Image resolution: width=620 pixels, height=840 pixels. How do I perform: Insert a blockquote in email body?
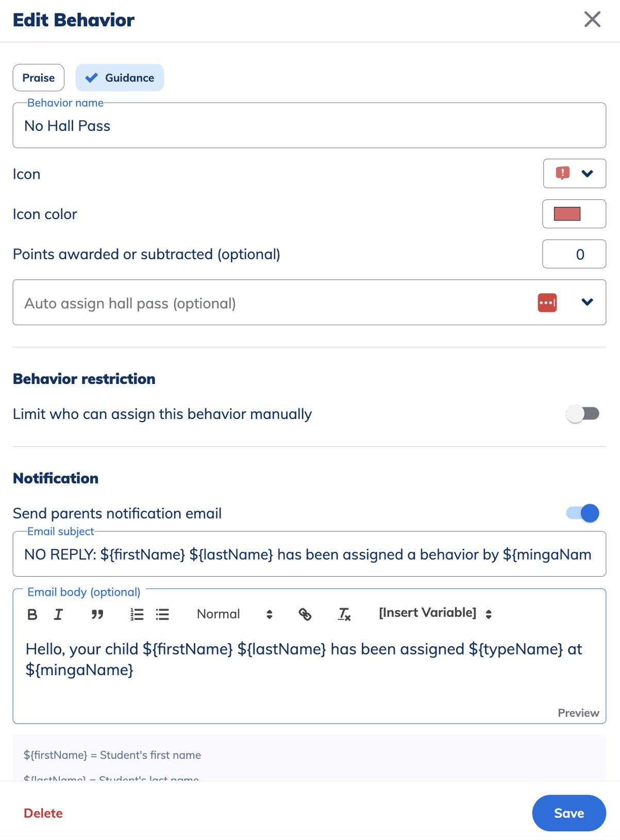coord(97,614)
